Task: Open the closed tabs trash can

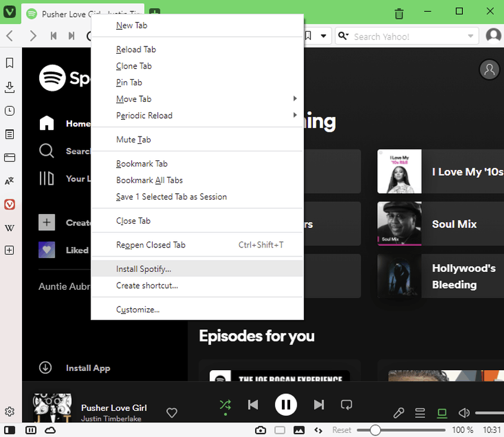Action: (399, 14)
